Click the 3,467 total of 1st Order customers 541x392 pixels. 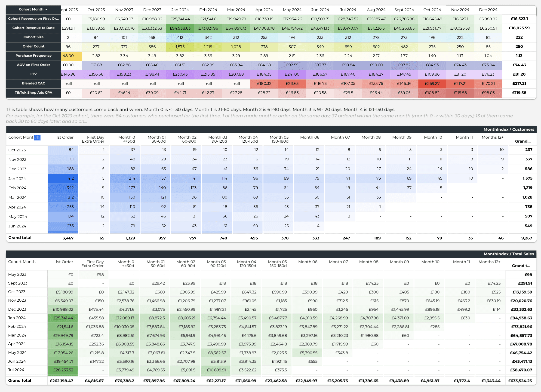(68, 238)
